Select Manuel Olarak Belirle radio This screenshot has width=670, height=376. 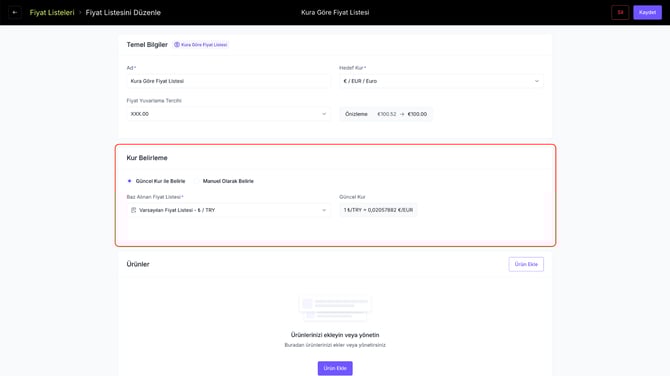pos(197,181)
